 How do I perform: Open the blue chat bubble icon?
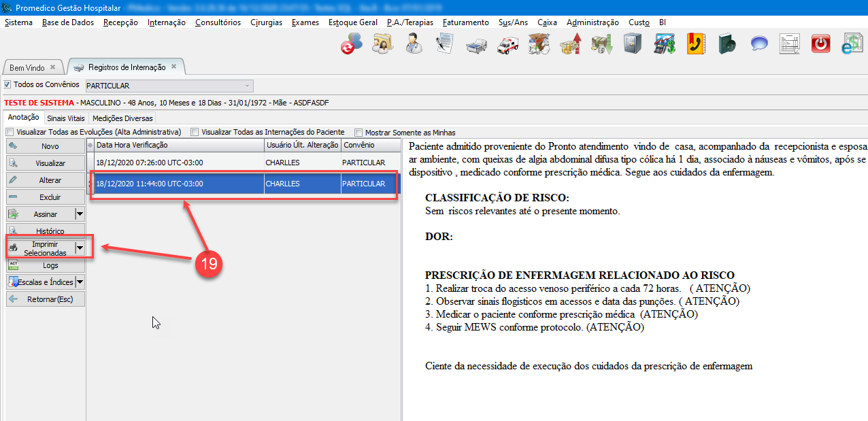click(x=758, y=44)
